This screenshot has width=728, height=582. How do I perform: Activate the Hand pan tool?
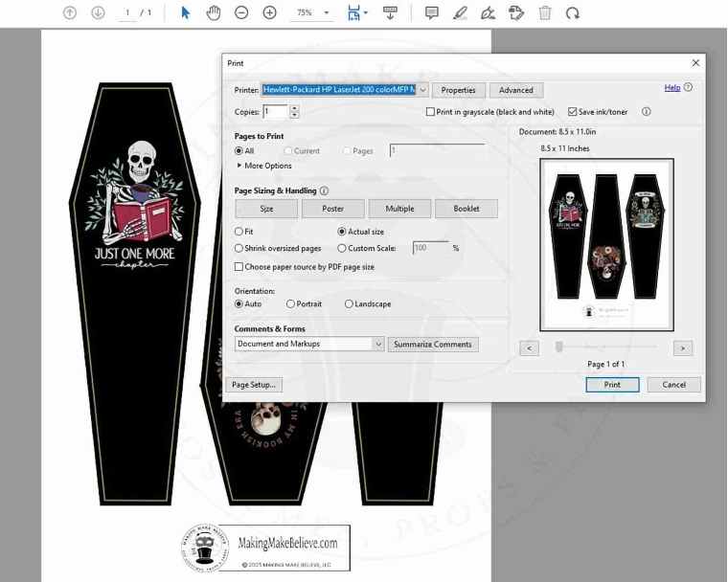pyautogui.click(x=213, y=12)
